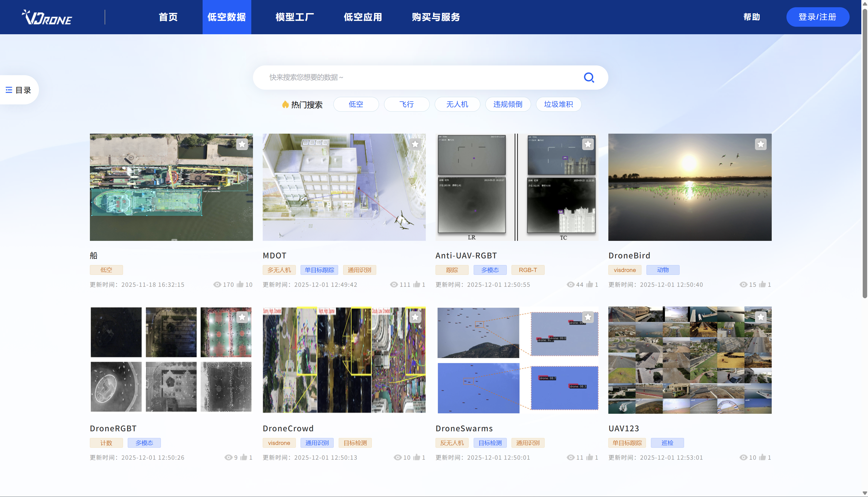Favorite the MDOT dataset with star icon
This screenshot has height=497, width=868.
pos(415,144)
